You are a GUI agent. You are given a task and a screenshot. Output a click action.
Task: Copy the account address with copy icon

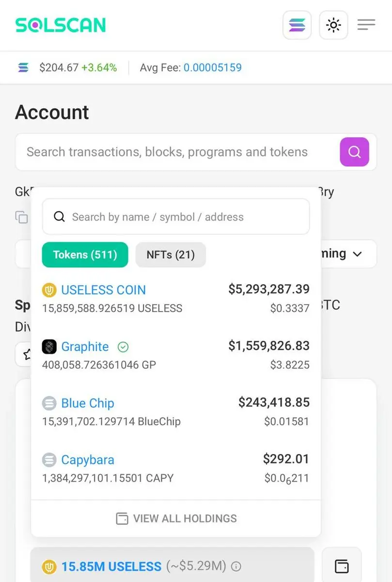pos(21,217)
